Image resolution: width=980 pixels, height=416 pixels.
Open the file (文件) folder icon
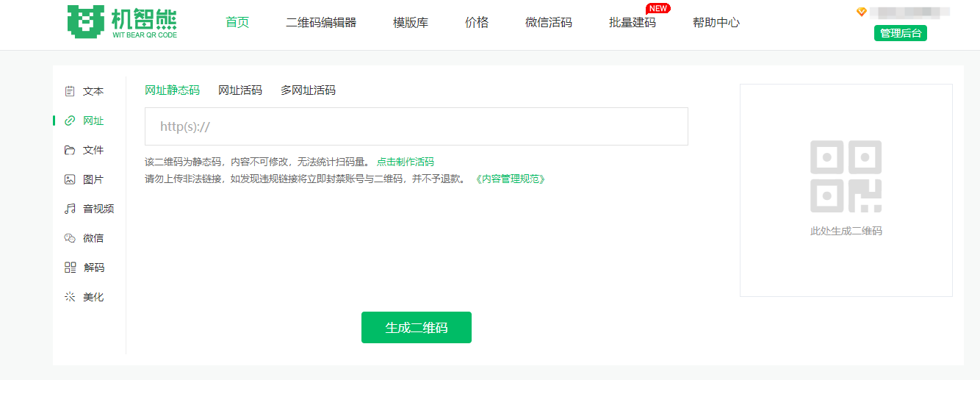click(x=70, y=150)
